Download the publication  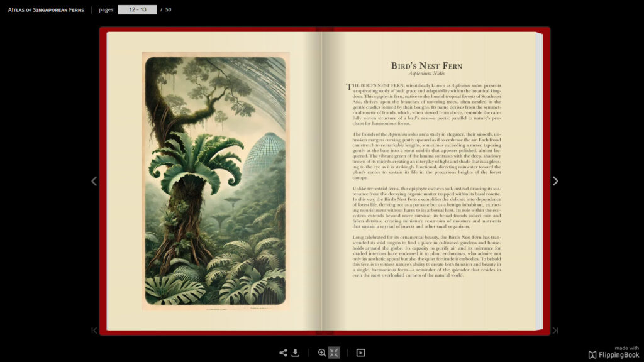pyautogui.click(x=296, y=353)
